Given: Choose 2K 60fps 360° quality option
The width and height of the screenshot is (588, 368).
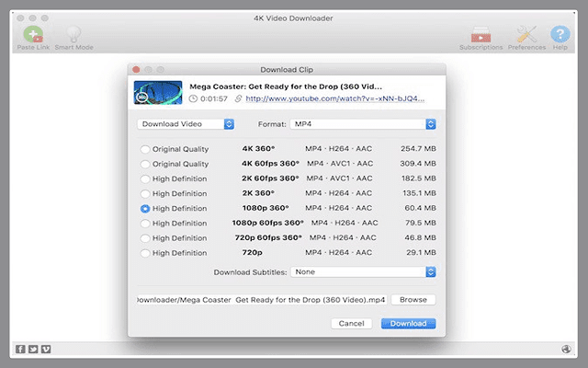Looking at the screenshot, I should [x=145, y=178].
